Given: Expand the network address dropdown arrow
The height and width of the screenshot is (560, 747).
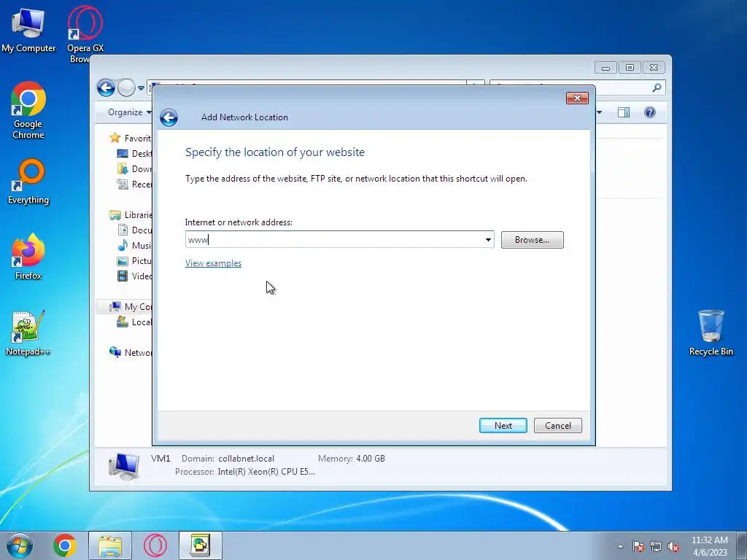Looking at the screenshot, I should pos(488,239).
